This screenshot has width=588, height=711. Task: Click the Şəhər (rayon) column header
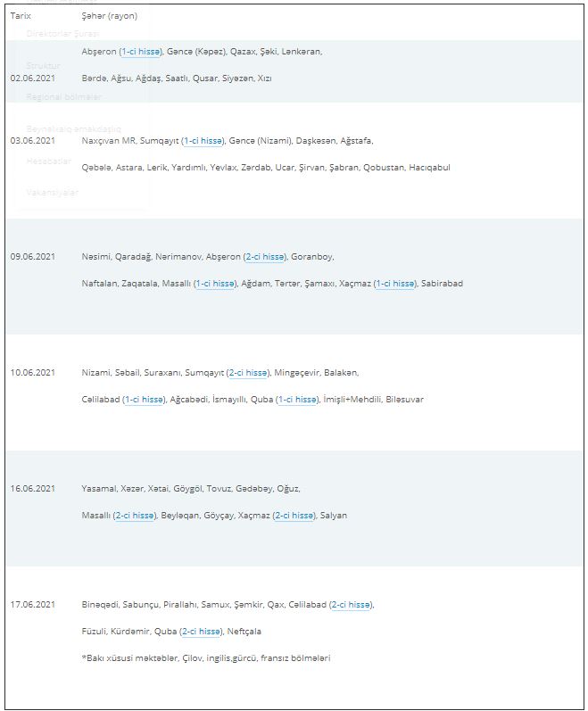tap(109, 16)
